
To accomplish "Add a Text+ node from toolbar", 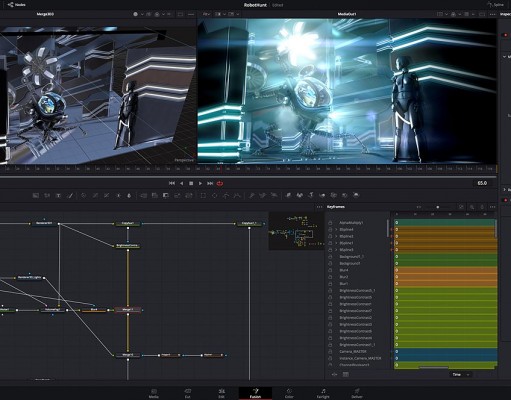I will (x=58, y=195).
